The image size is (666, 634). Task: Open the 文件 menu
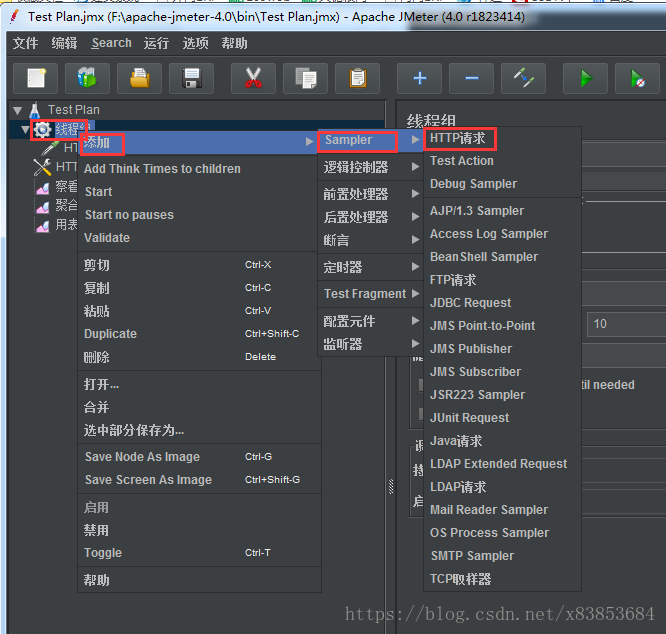pos(25,43)
